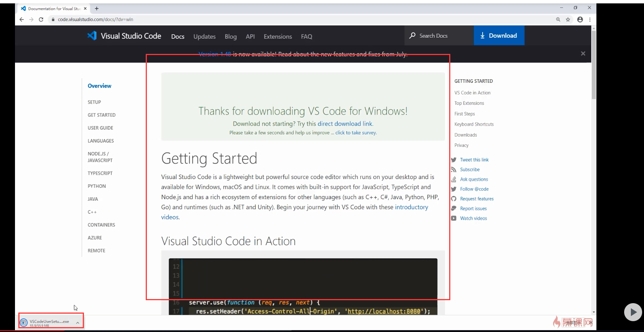Go back using browser back arrow
This screenshot has width=644, height=332.
point(21,19)
